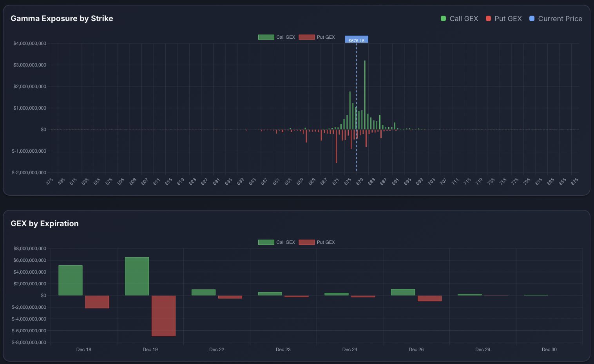This screenshot has height=364, width=594.
Task: Click the green Call GEX swatch above strike chart
Action: 266,37
